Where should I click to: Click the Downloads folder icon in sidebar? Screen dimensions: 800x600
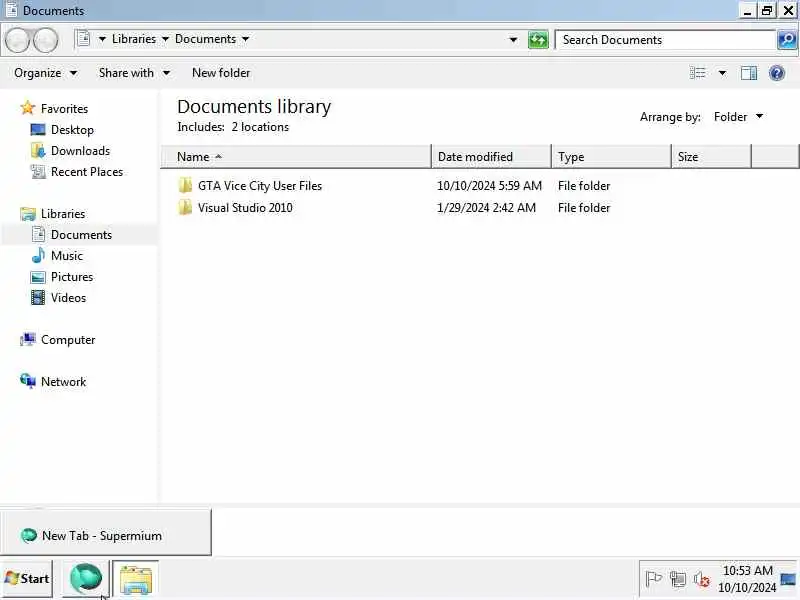38,151
